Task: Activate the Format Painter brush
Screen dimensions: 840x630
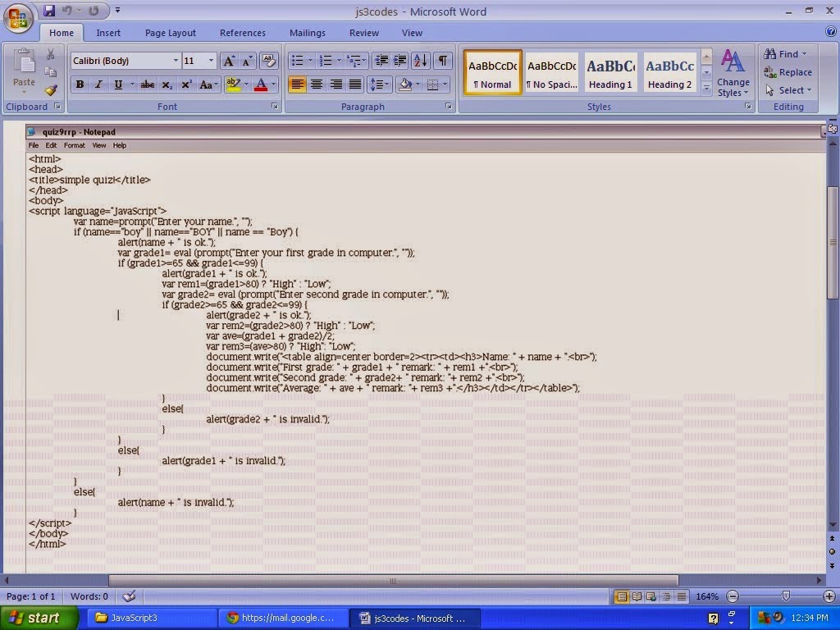Action: [x=50, y=90]
